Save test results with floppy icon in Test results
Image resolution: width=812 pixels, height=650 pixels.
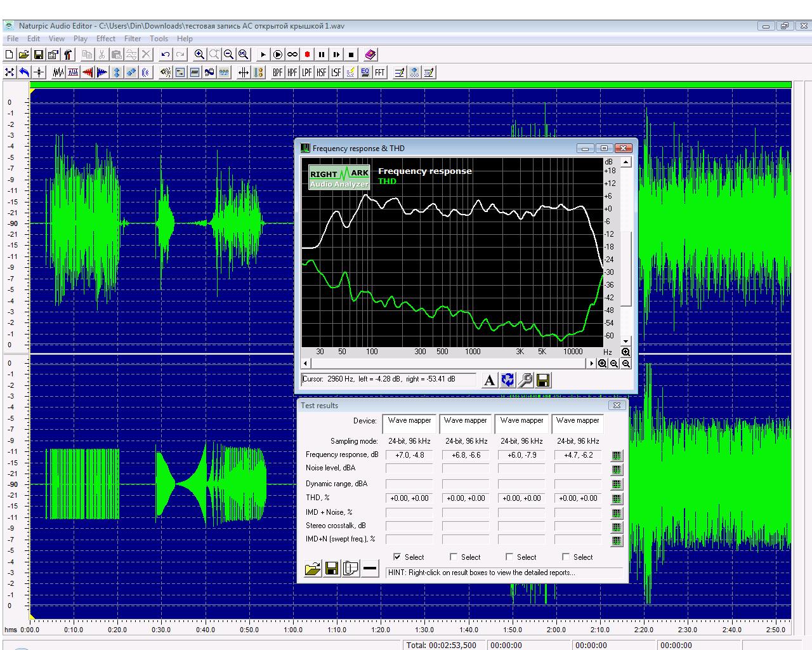point(331,568)
